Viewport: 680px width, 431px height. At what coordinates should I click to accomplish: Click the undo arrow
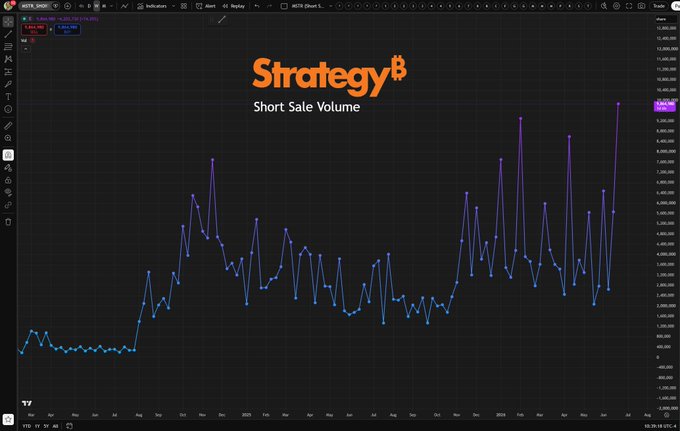pyautogui.click(x=257, y=6)
